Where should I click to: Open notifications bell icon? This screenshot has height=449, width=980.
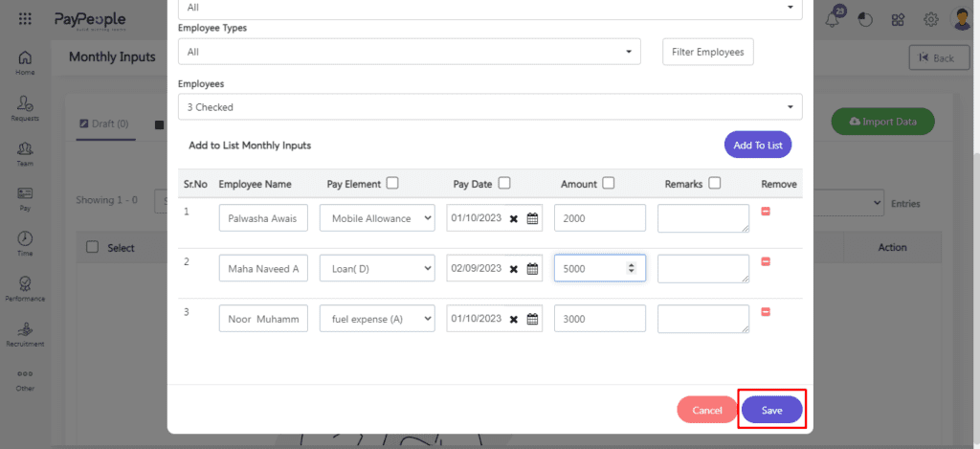832,19
